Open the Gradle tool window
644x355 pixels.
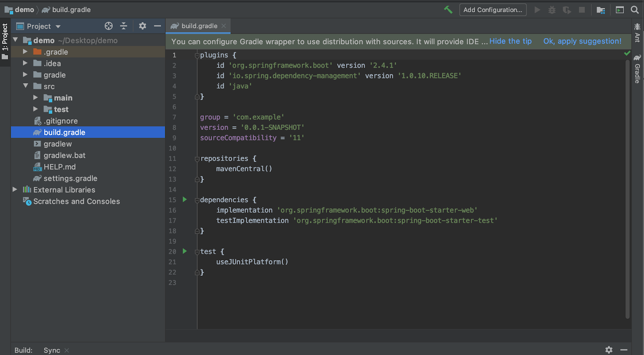coord(638,69)
